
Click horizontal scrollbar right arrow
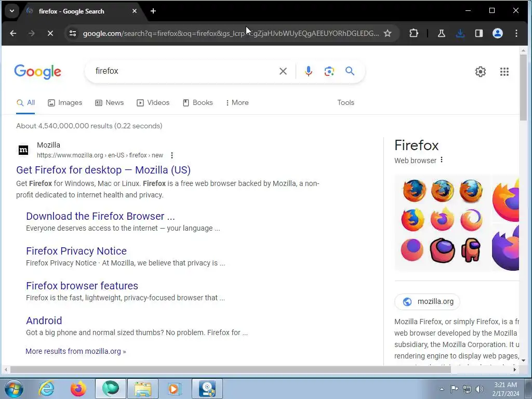[x=515, y=369]
